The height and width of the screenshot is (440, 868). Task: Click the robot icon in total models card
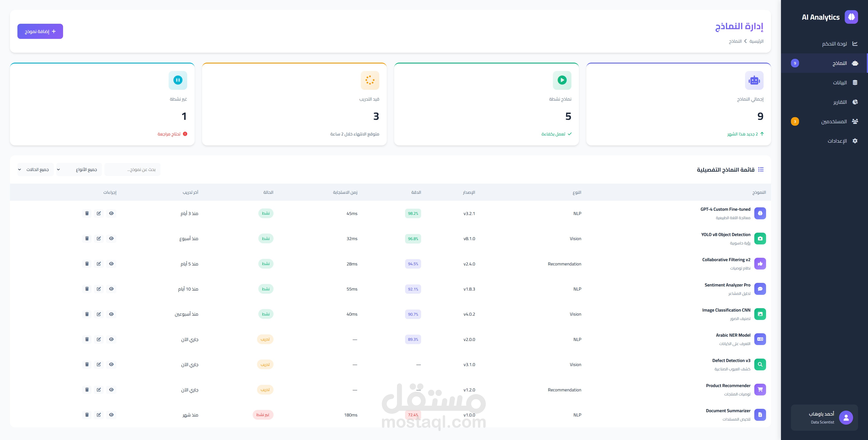[754, 80]
